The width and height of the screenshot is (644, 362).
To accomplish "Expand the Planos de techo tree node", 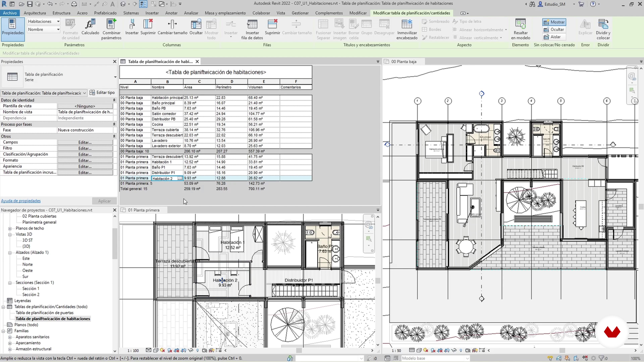I will pos(10,229).
